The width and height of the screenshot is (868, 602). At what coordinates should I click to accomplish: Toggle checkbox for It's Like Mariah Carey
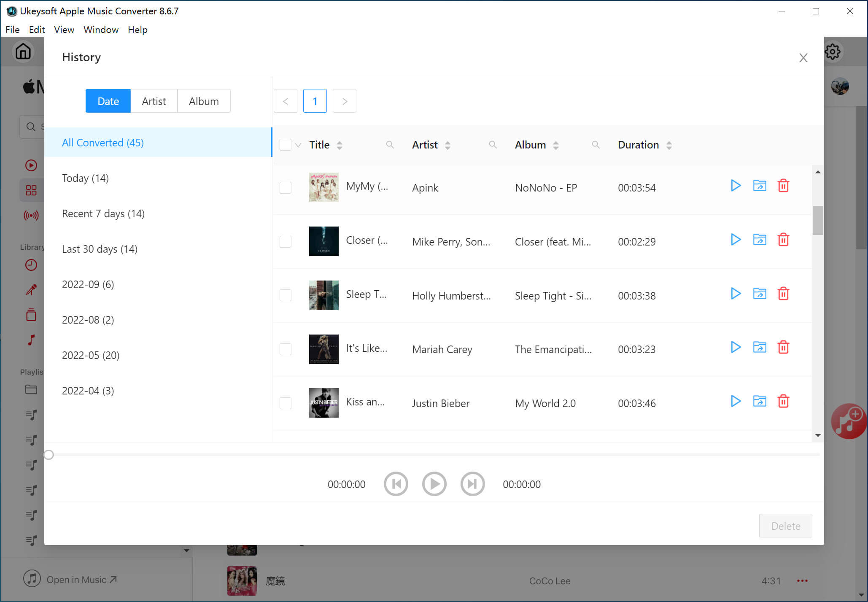[x=286, y=349]
